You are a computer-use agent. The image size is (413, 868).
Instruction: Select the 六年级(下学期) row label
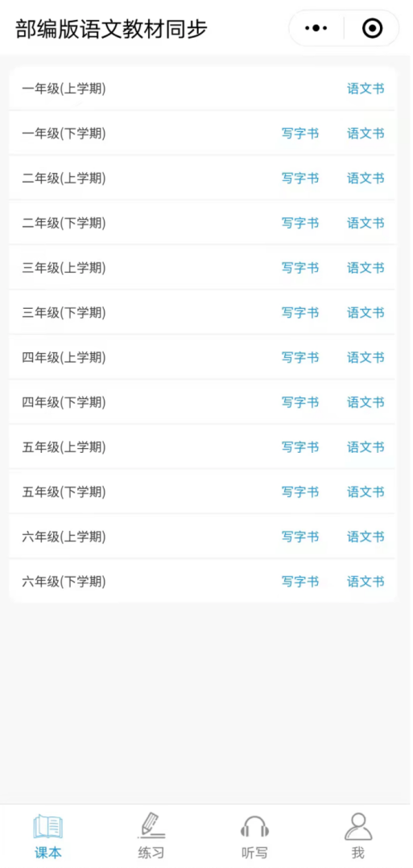coord(64,582)
